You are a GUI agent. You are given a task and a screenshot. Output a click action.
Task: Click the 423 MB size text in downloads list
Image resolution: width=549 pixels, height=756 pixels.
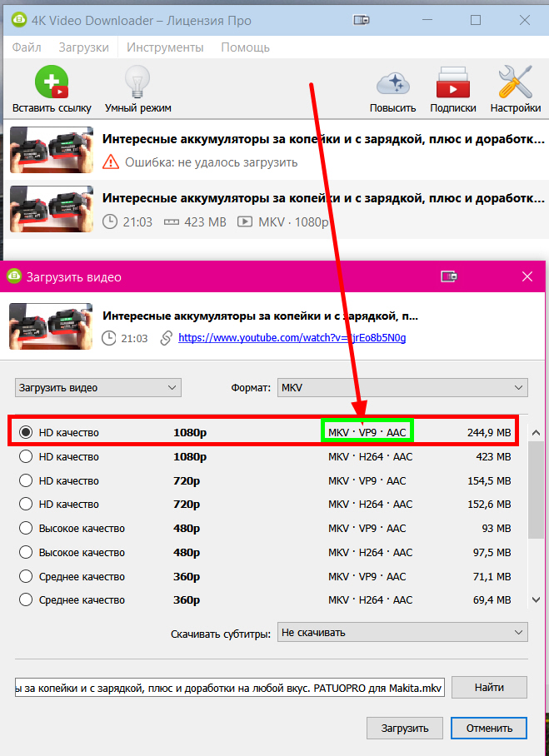tap(205, 222)
